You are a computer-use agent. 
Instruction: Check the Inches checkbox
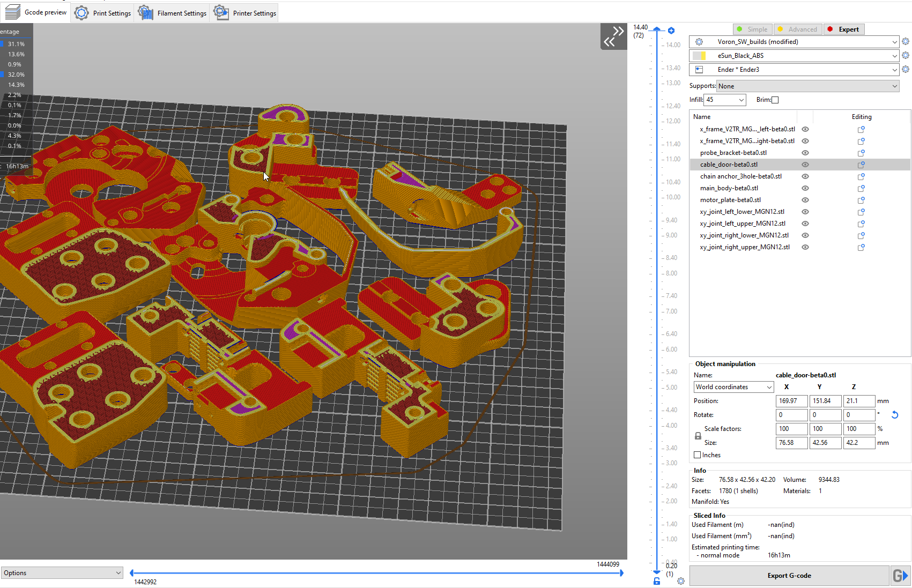[x=698, y=455]
